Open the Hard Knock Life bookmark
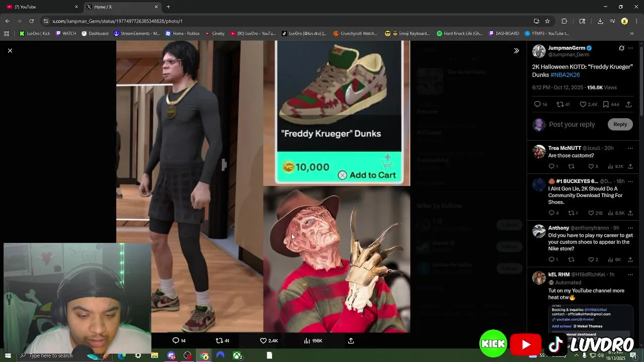The width and height of the screenshot is (644, 362). (459, 34)
